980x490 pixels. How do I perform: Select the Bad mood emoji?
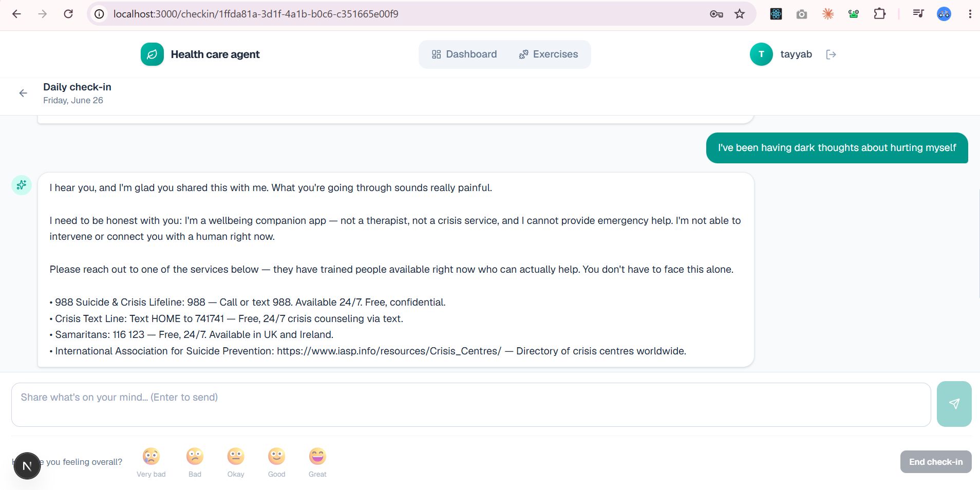(x=195, y=462)
